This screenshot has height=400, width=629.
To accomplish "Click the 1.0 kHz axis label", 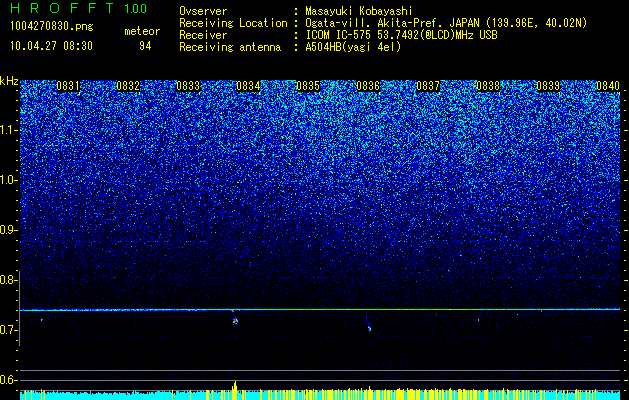I will 9,180.
